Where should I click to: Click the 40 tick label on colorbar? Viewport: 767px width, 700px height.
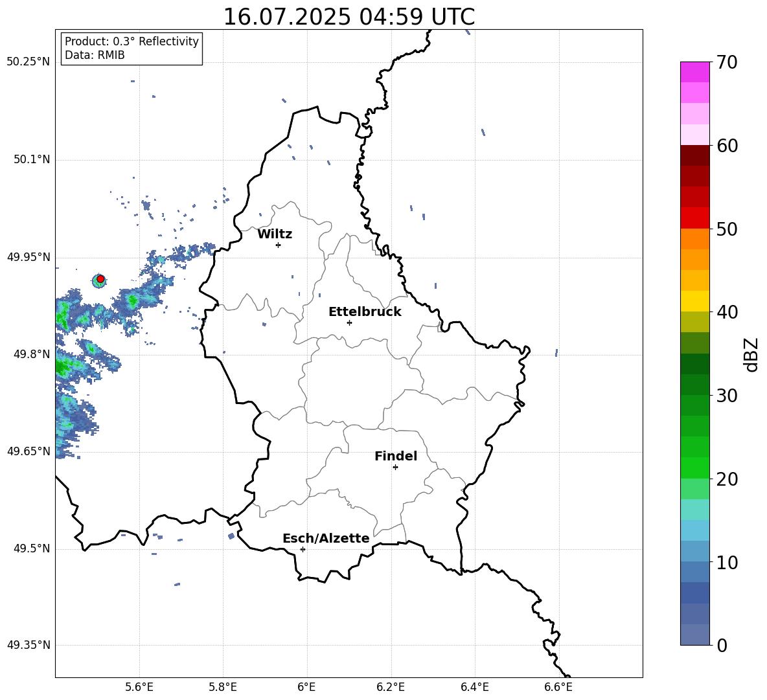(727, 312)
